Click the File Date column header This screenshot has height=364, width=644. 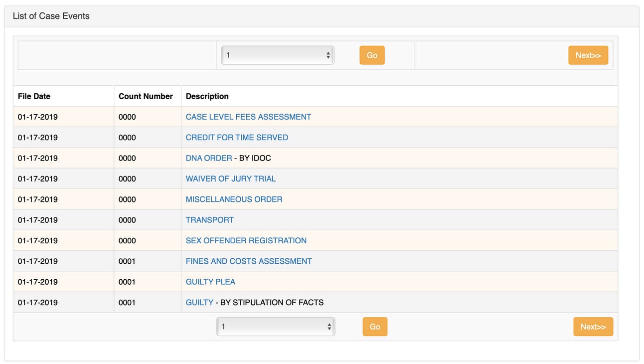34,96
